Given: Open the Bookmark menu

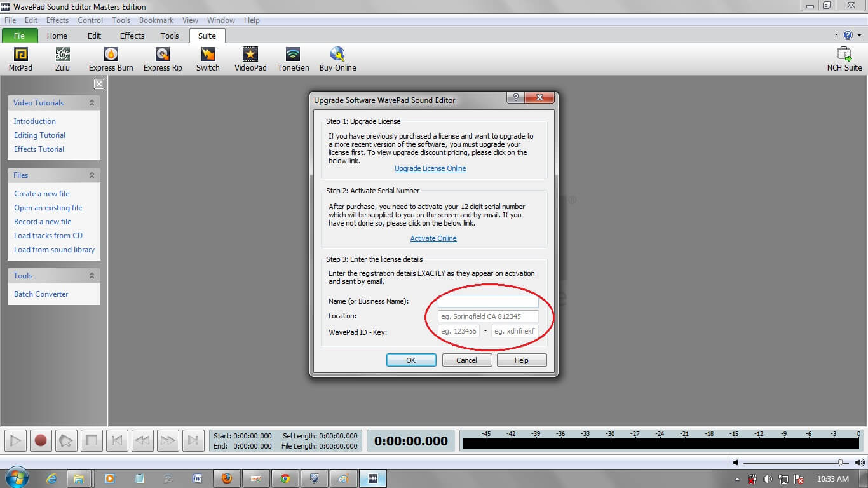Looking at the screenshot, I should pyautogui.click(x=156, y=20).
